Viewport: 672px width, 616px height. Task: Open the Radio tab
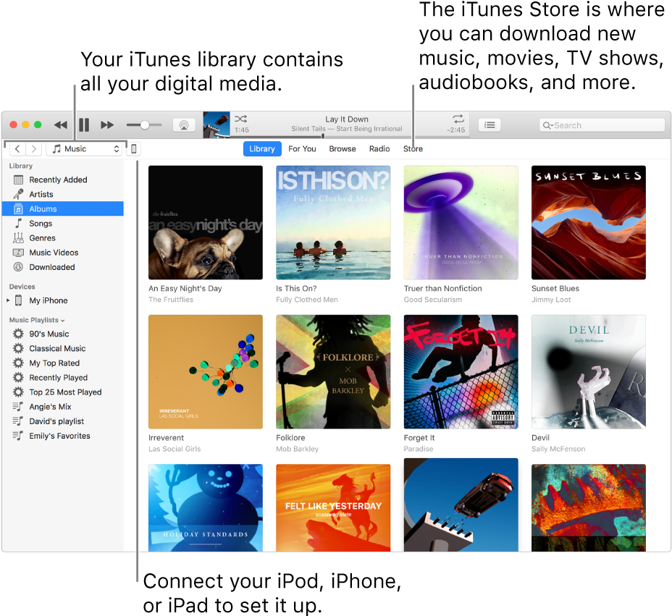click(379, 148)
